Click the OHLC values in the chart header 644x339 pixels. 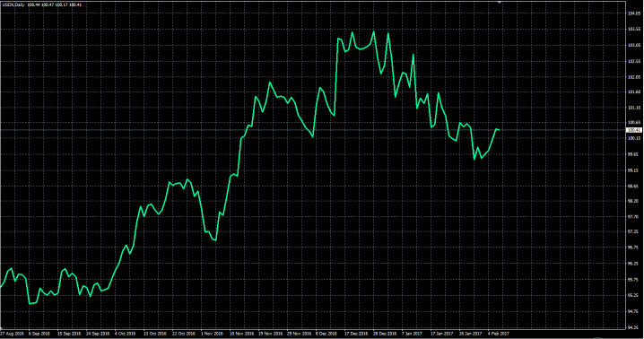pos(55,4)
